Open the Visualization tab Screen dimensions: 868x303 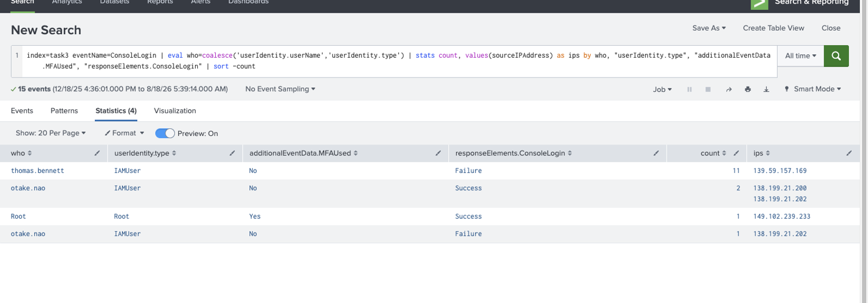pyautogui.click(x=175, y=110)
